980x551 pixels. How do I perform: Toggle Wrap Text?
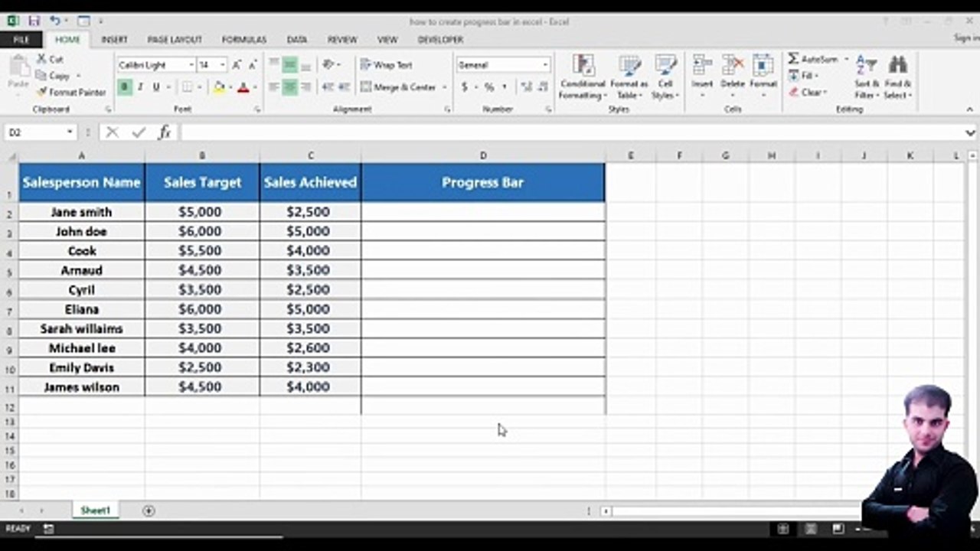[x=387, y=65]
